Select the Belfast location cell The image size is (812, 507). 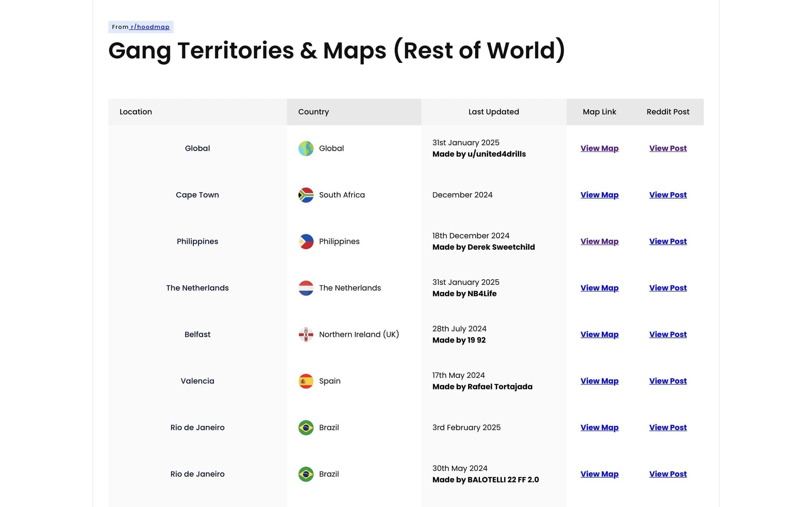pyautogui.click(x=197, y=334)
